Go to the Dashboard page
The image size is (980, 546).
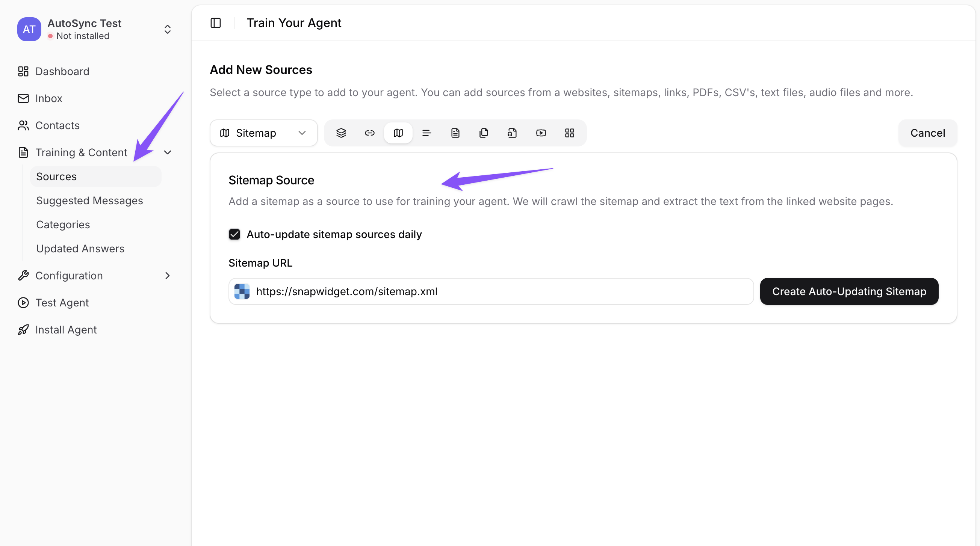tap(62, 71)
